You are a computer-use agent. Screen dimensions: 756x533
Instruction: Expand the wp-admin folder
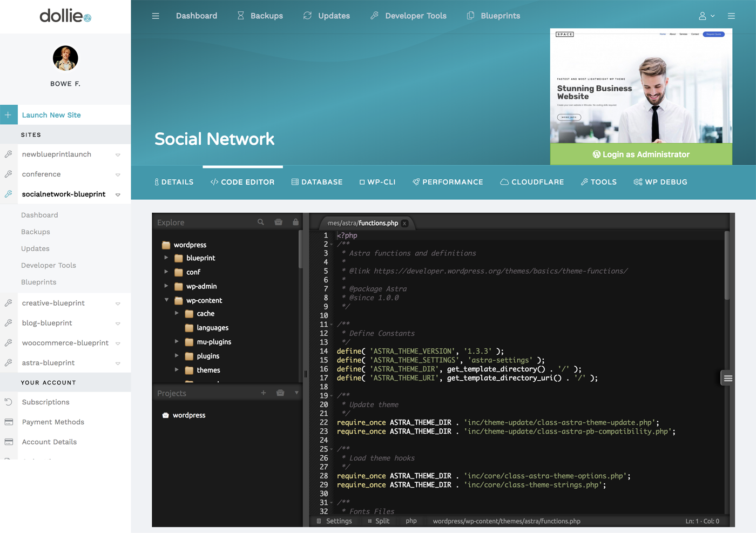[166, 286]
